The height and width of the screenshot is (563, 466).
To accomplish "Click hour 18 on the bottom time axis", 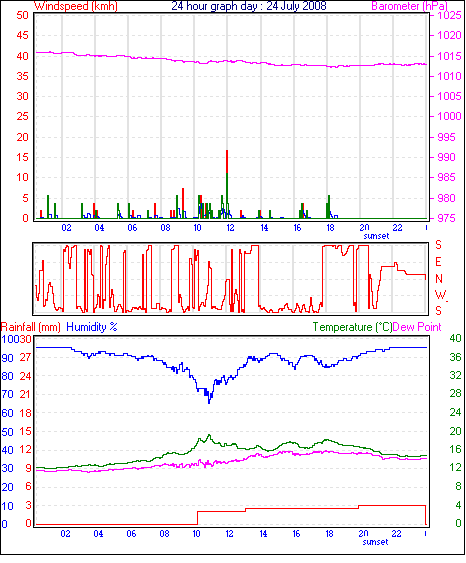I will tap(329, 534).
